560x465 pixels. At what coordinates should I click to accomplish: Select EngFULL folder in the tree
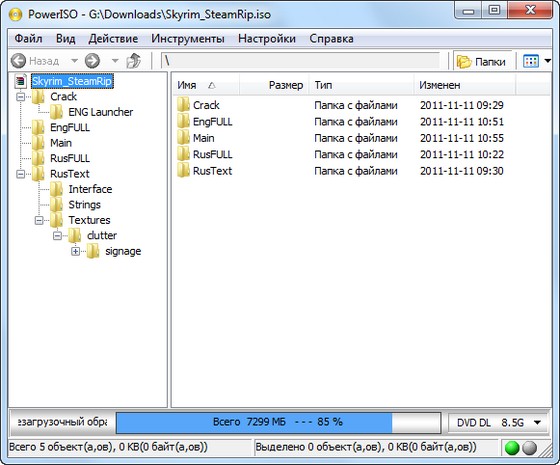(70, 128)
